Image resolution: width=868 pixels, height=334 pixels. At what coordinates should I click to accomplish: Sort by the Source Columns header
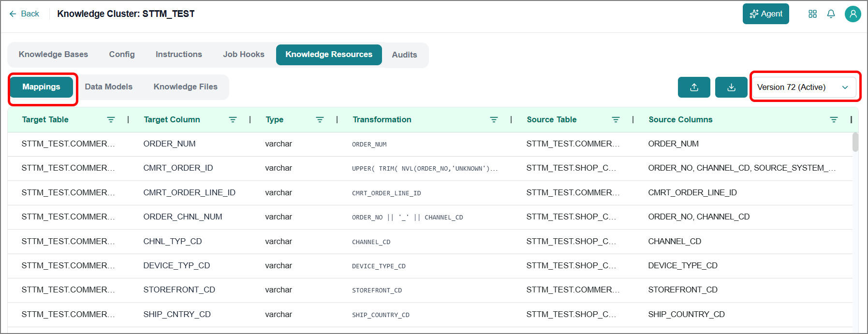tap(680, 119)
